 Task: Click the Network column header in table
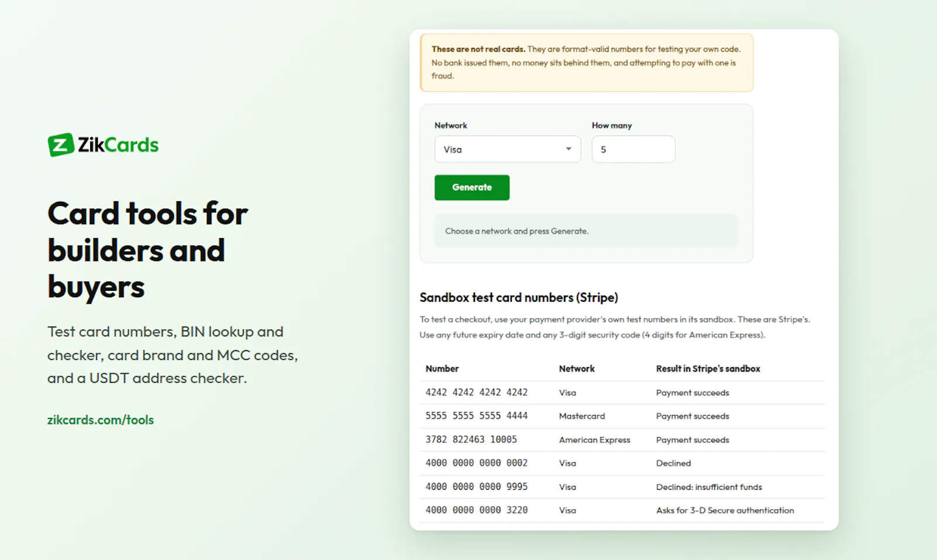coord(577,369)
